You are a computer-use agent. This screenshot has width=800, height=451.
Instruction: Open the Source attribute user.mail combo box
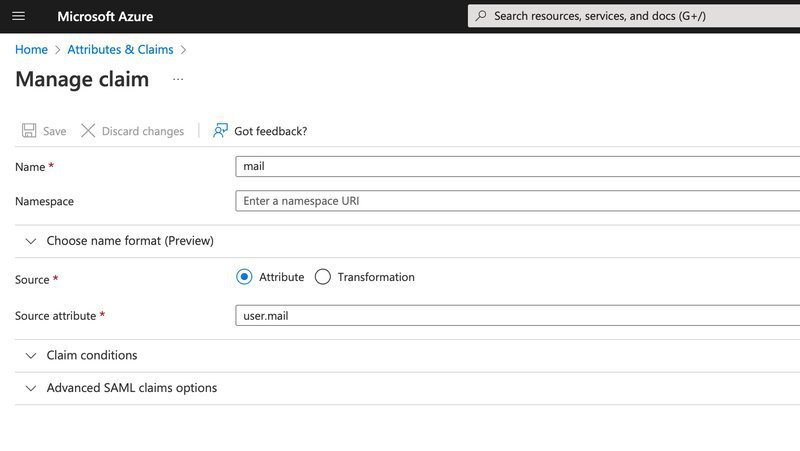pos(516,316)
